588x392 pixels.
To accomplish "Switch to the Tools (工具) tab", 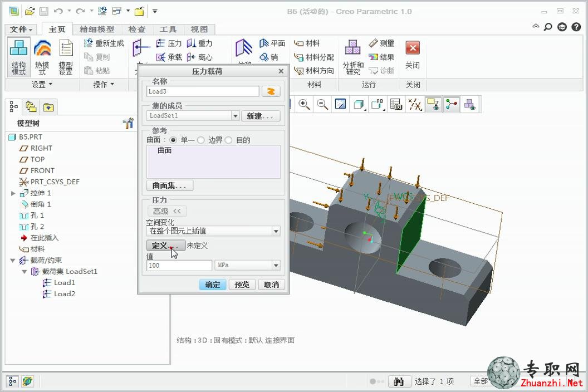I will tap(168, 30).
